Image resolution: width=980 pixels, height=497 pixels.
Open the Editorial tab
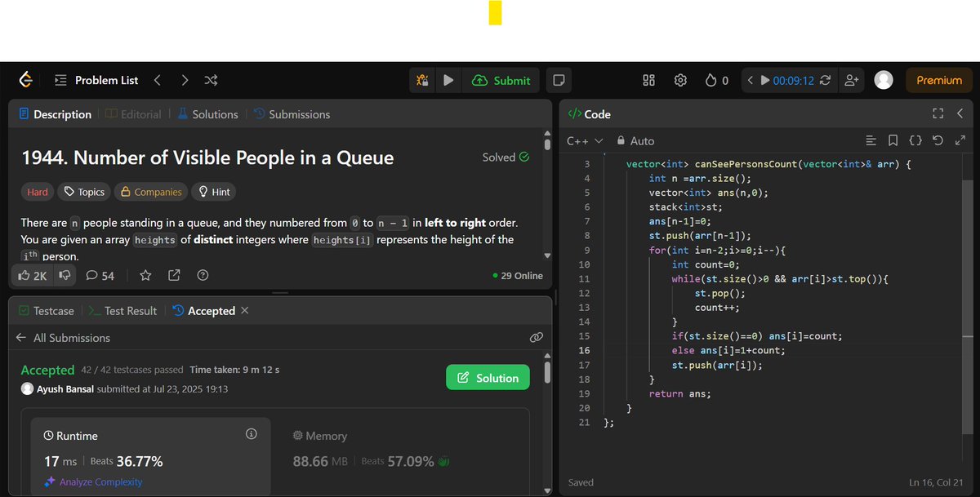coord(133,114)
